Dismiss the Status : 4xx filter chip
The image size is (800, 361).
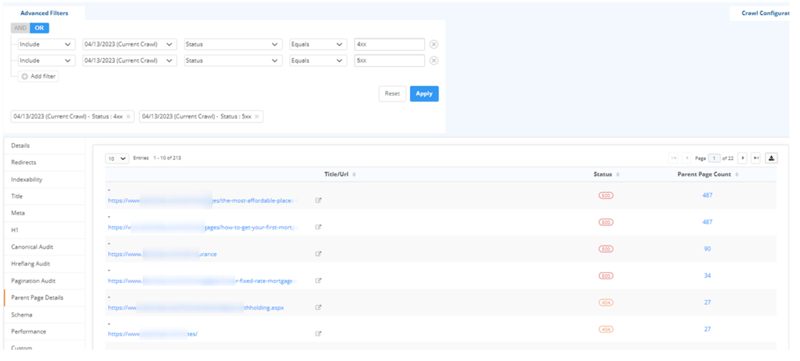coord(128,117)
